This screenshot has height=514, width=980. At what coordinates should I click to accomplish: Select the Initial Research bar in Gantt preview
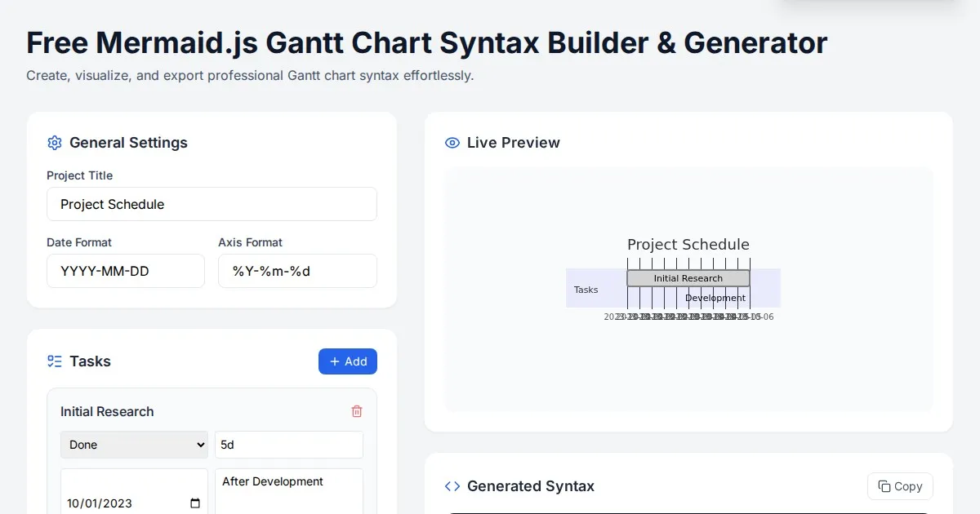tap(688, 278)
